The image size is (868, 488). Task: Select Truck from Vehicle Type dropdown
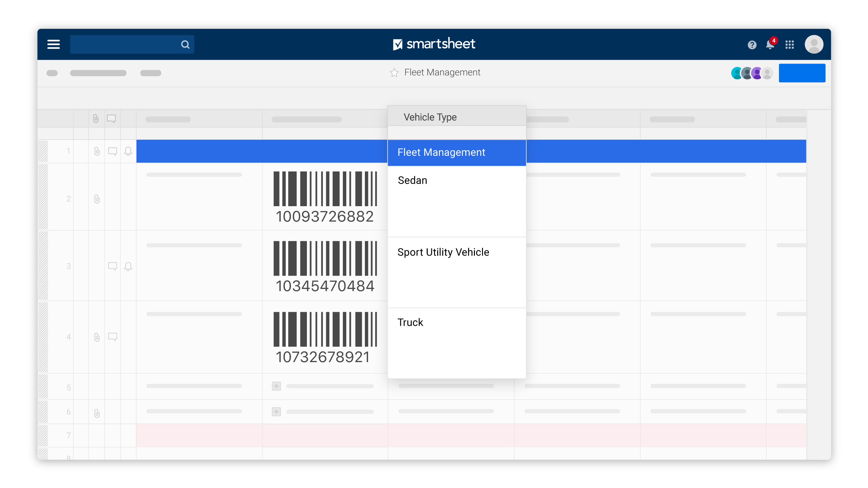(410, 322)
